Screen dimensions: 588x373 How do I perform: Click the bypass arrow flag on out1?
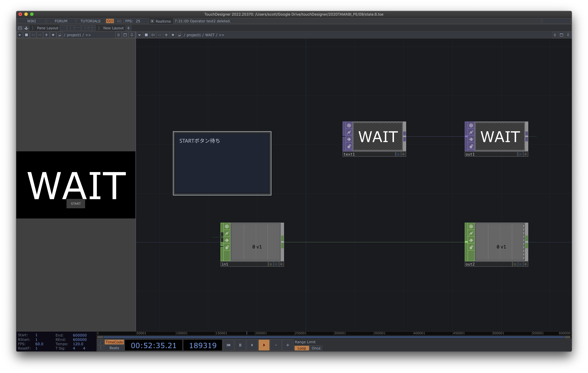click(471, 139)
